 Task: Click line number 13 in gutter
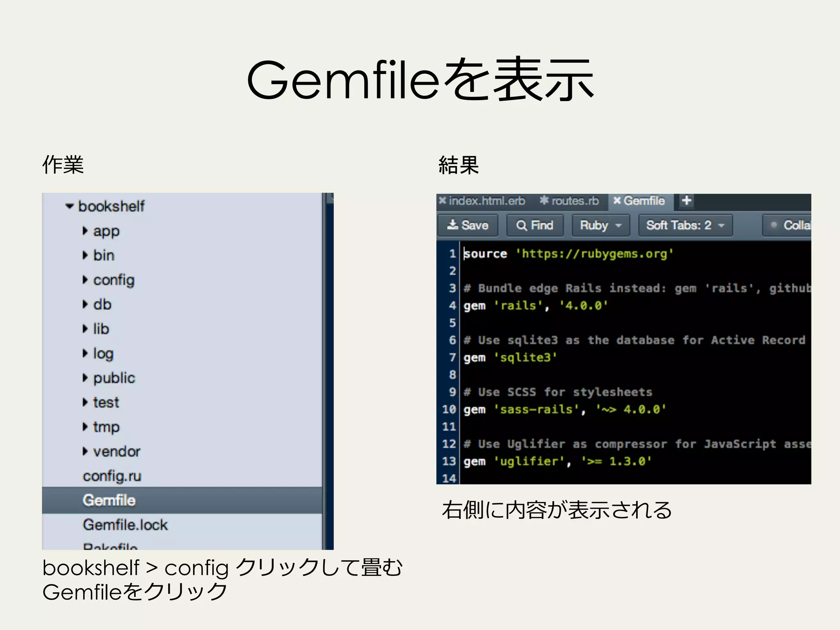point(449,461)
